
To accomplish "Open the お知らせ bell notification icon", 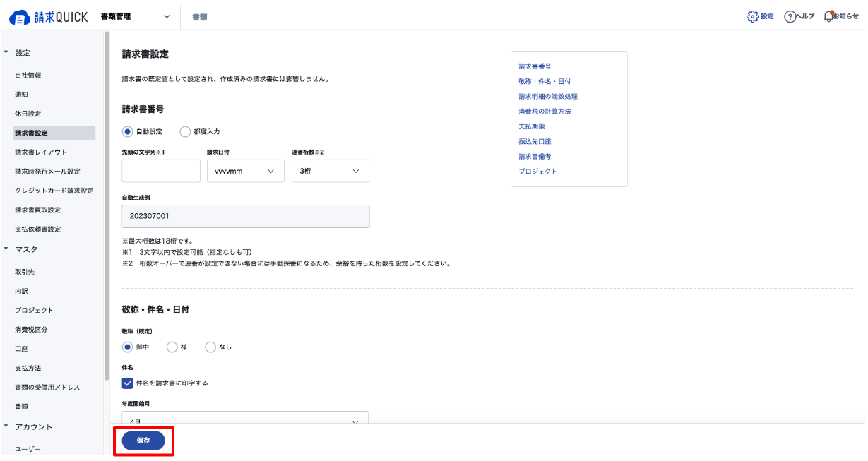I will coord(829,16).
